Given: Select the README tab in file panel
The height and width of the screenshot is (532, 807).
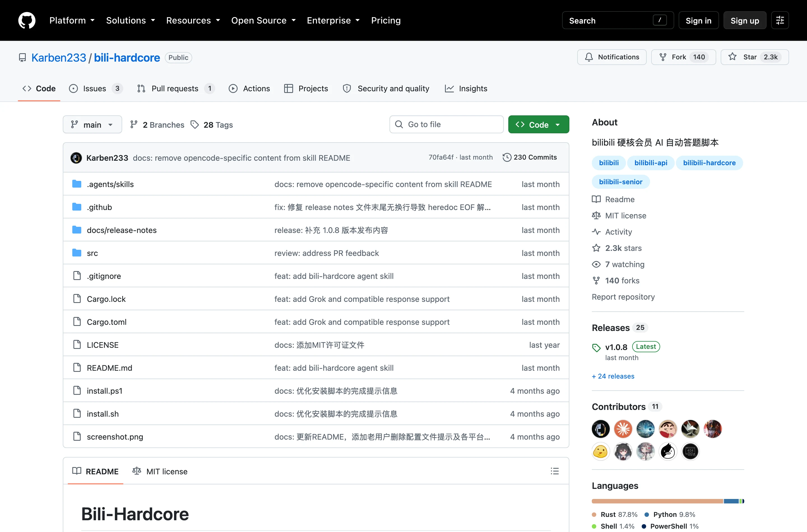Looking at the screenshot, I should click(95, 471).
